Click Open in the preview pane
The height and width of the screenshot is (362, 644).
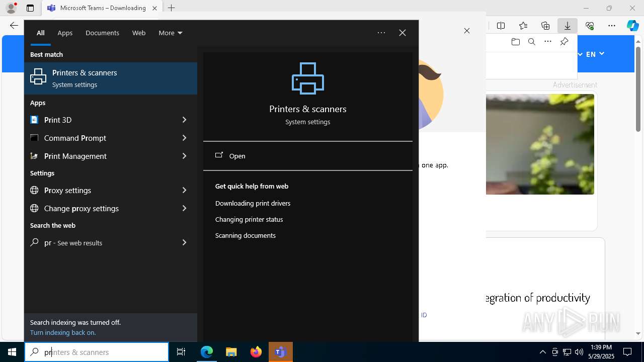click(x=308, y=156)
